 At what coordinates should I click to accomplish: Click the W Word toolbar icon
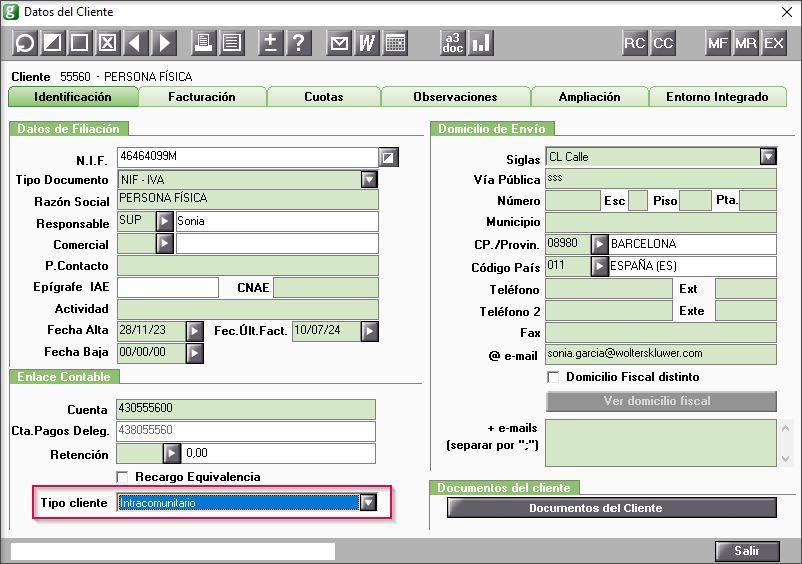367,42
